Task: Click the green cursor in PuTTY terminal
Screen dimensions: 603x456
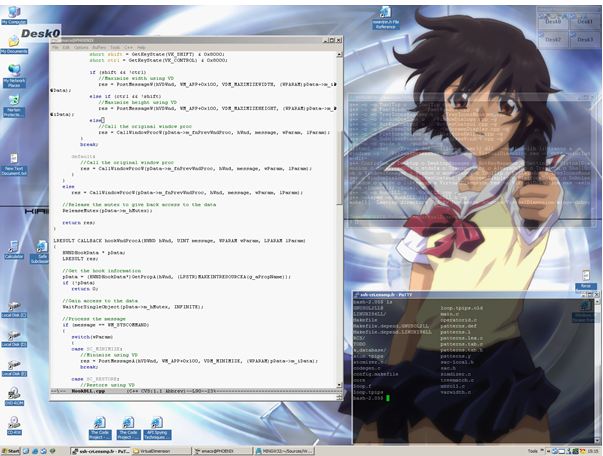Action: [x=388, y=398]
